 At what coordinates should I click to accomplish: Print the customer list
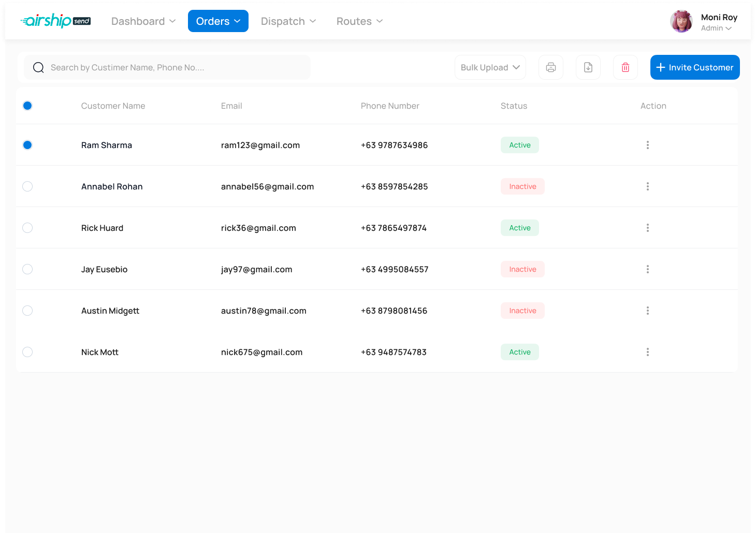coord(551,67)
